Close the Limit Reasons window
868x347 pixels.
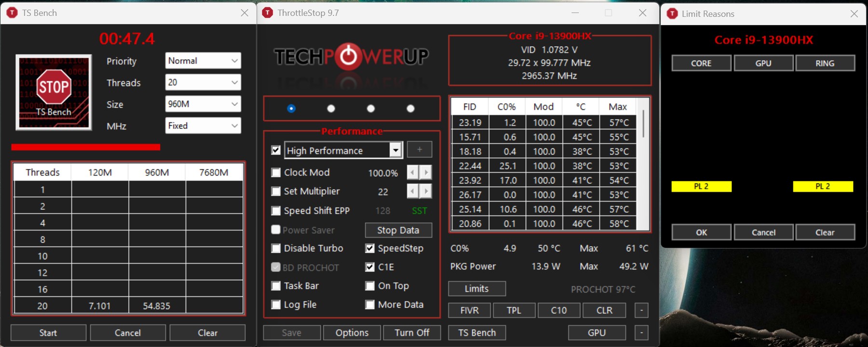tap(854, 14)
